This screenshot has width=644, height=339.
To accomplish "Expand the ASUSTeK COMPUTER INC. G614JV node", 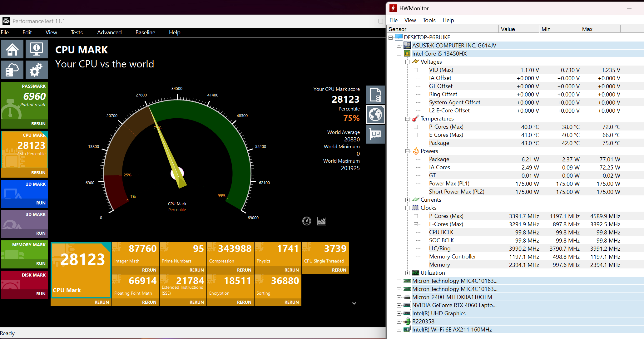I will [x=399, y=46].
